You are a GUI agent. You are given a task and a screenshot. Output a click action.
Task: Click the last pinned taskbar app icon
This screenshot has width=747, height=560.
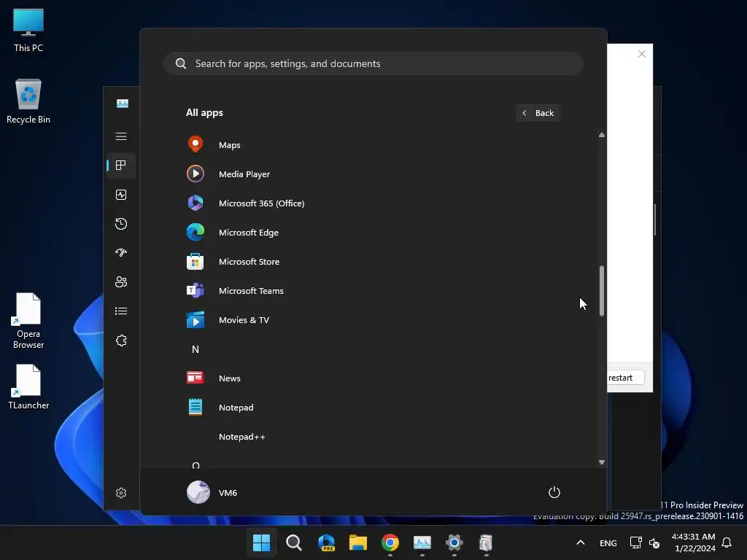pos(486,542)
